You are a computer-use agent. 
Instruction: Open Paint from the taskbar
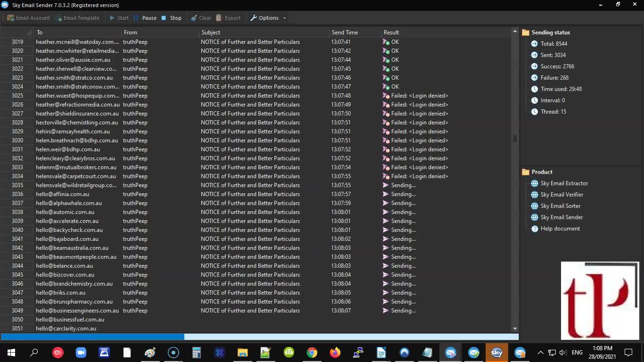point(150,352)
